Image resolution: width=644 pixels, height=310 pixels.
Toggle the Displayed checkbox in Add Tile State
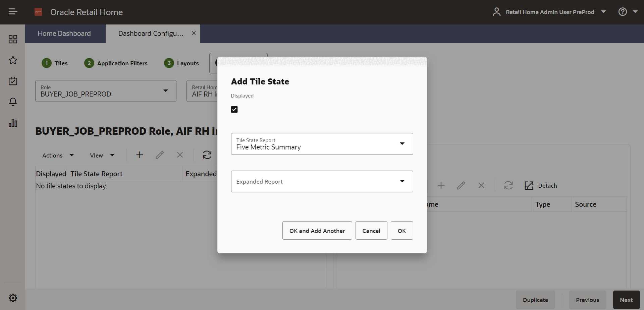pyautogui.click(x=234, y=109)
